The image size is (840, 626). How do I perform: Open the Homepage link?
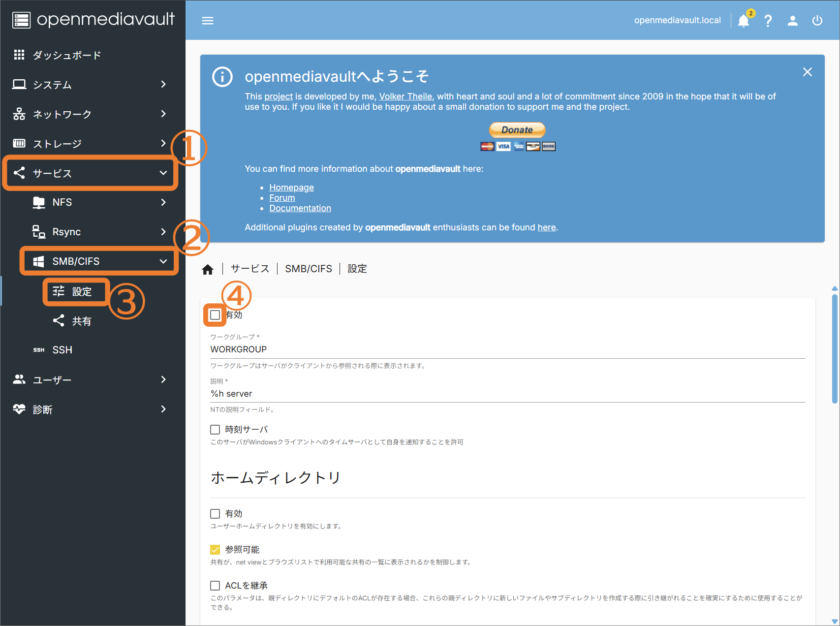pos(291,188)
